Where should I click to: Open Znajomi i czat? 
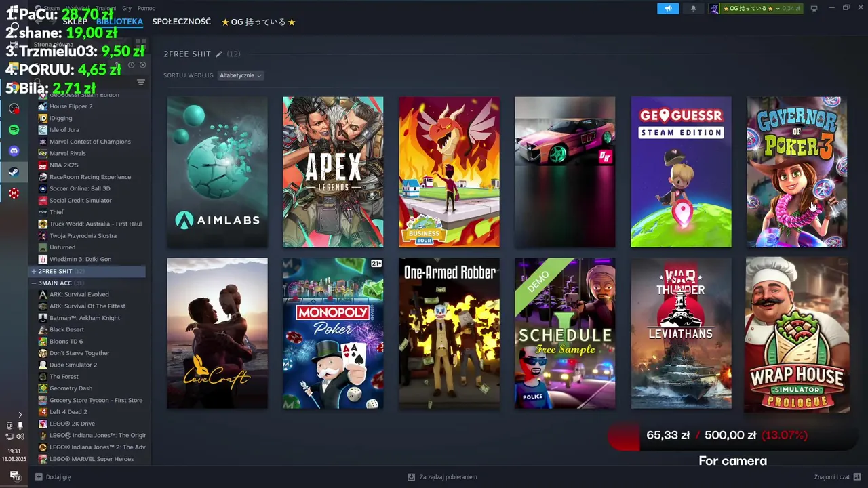[x=832, y=477]
